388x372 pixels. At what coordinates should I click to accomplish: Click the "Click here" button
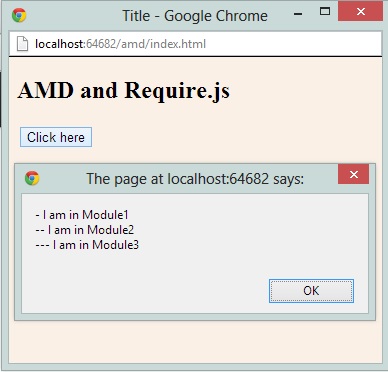tap(56, 137)
